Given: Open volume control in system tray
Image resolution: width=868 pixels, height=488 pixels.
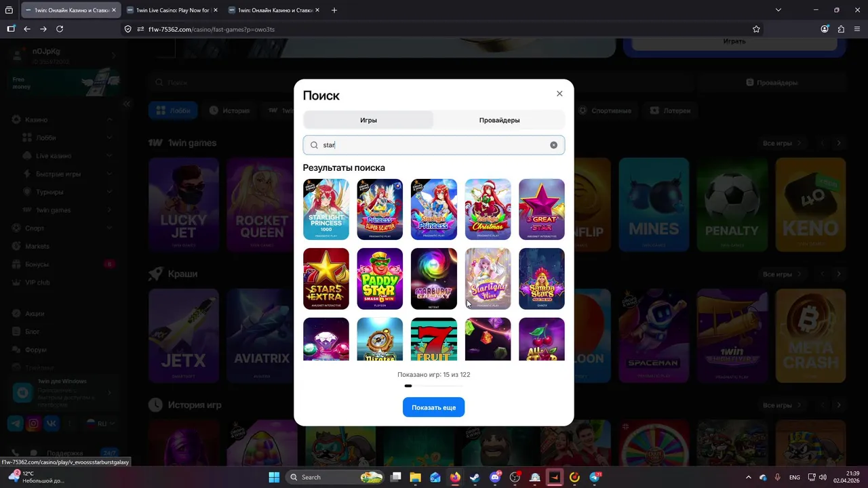Looking at the screenshot, I should point(823,477).
